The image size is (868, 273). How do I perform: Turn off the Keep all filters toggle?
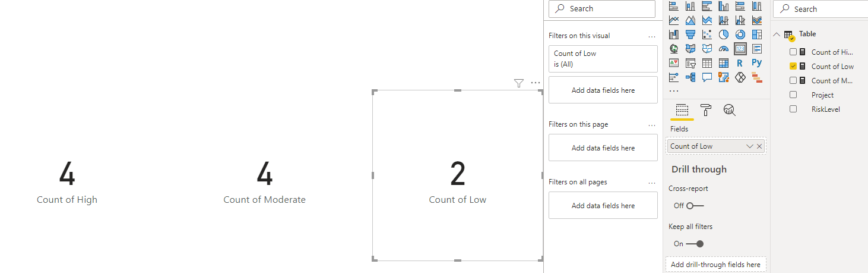click(x=695, y=244)
